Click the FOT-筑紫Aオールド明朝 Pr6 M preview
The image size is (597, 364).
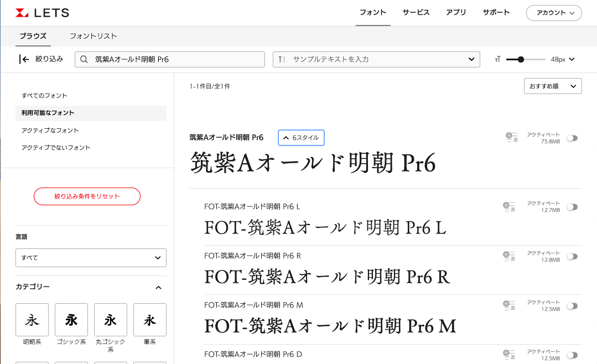(330, 326)
